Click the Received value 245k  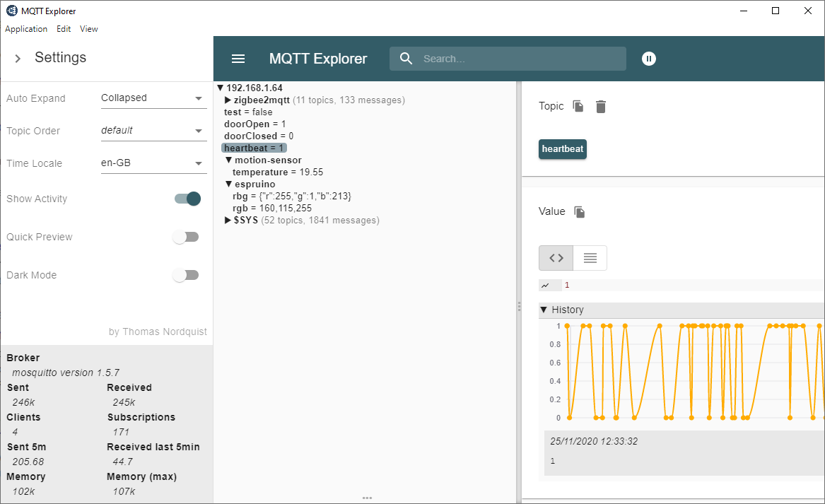click(124, 402)
